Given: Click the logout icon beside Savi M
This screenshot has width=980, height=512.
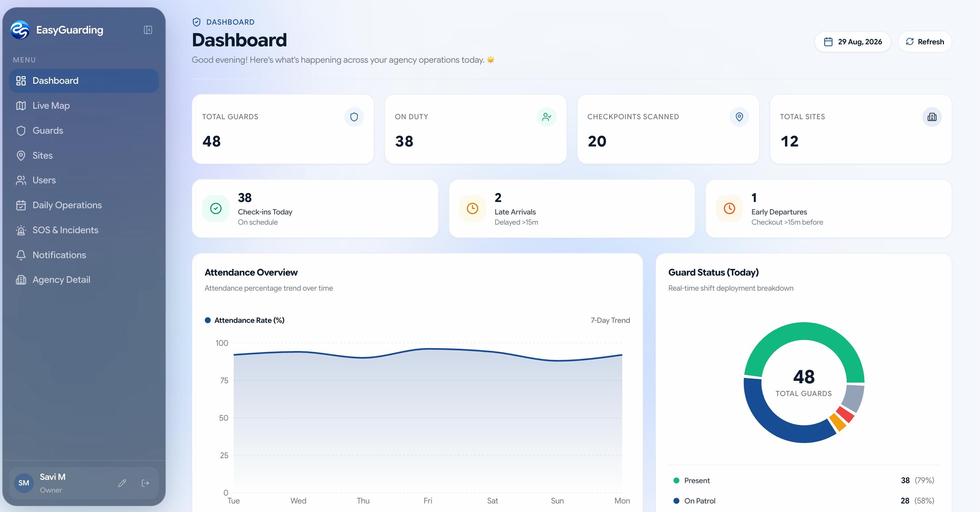Looking at the screenshot, I should pyautogui.click(x=145, y=483).
